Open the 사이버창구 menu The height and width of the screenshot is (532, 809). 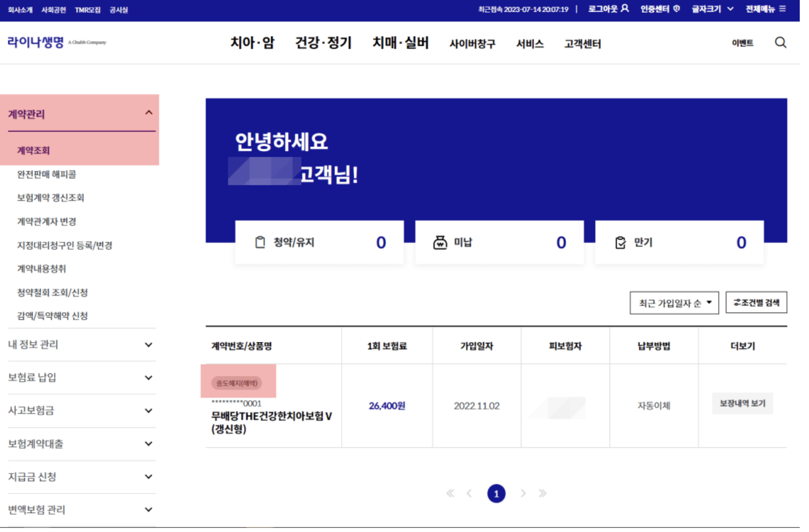472,44
